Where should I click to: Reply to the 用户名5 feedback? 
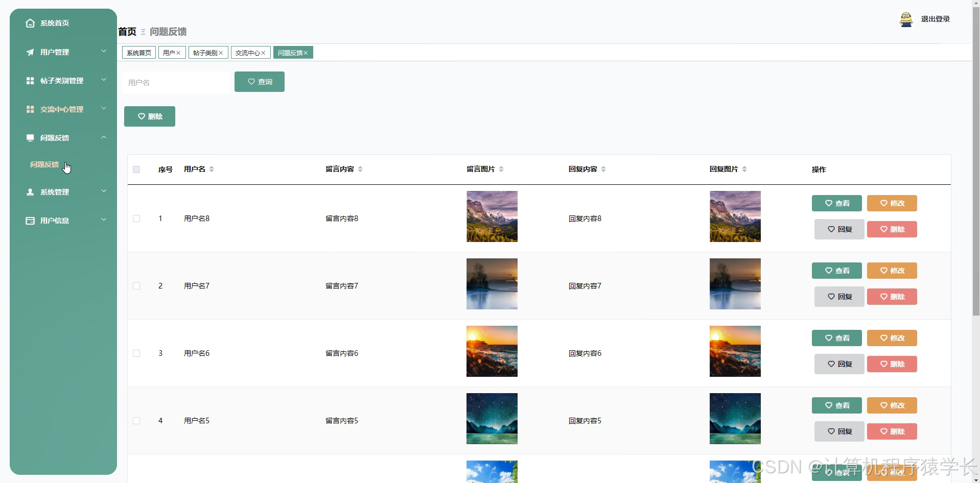[839, 431]
